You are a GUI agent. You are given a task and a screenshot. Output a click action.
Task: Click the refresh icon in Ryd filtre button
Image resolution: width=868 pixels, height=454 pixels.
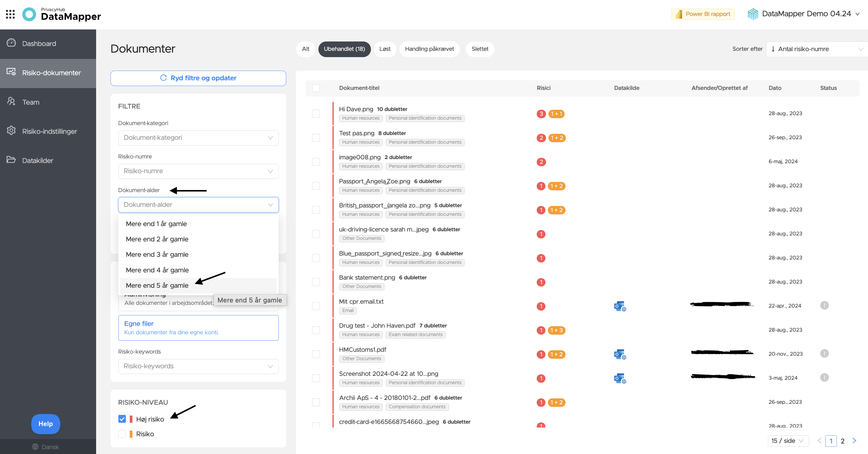pyautogui.click(x=163, y=78)
